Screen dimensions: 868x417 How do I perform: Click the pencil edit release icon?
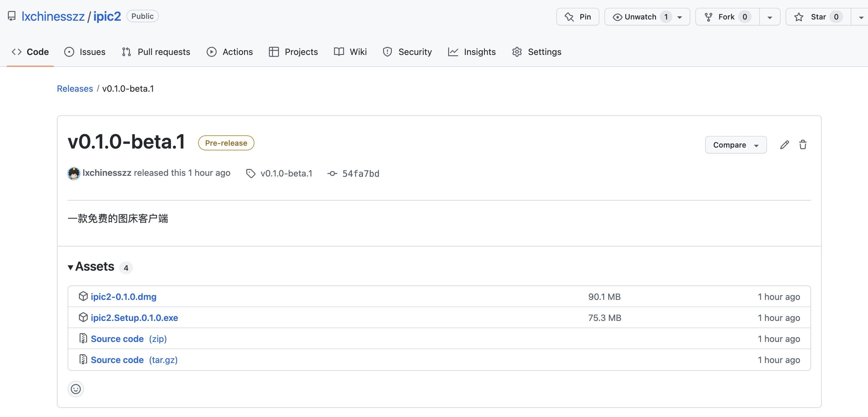pos(784,145)
